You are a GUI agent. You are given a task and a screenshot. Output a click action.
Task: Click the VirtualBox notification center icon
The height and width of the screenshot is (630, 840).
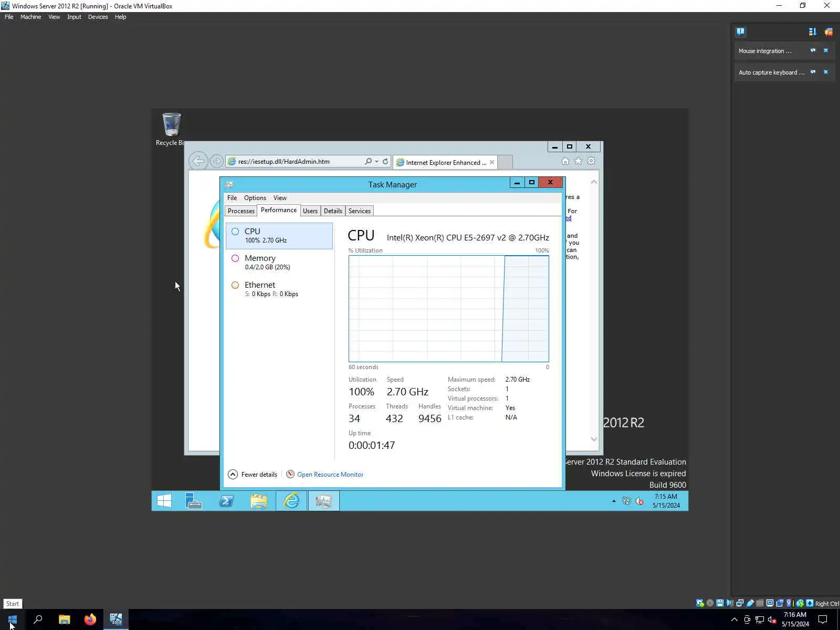coord(740,31)
